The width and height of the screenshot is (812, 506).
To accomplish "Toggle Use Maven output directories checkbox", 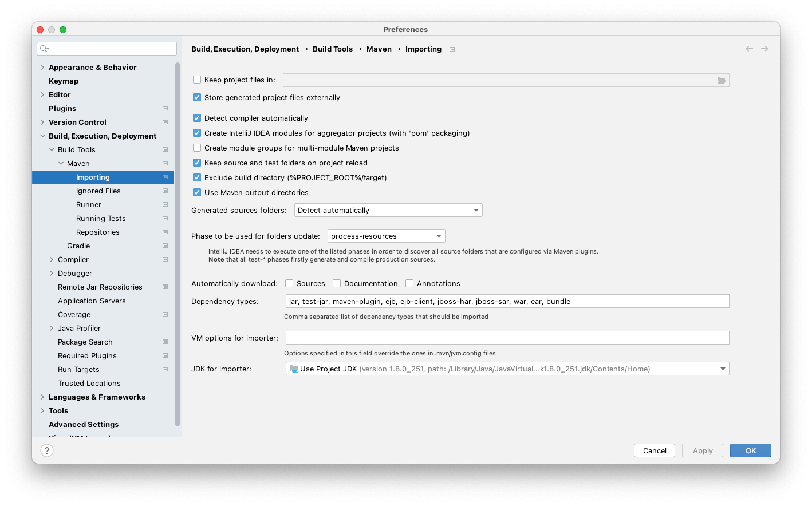I will click(x=197, y=192).
